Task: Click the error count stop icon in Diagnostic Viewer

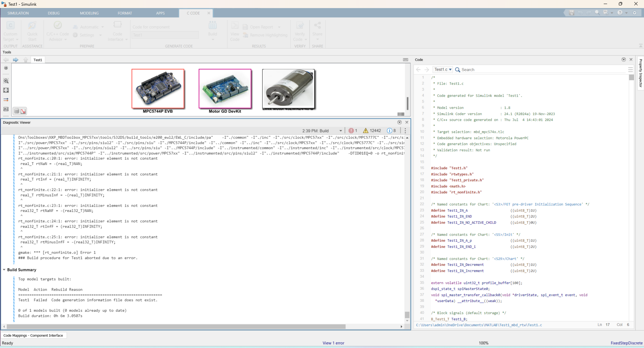Action: (x=351, y=130)
